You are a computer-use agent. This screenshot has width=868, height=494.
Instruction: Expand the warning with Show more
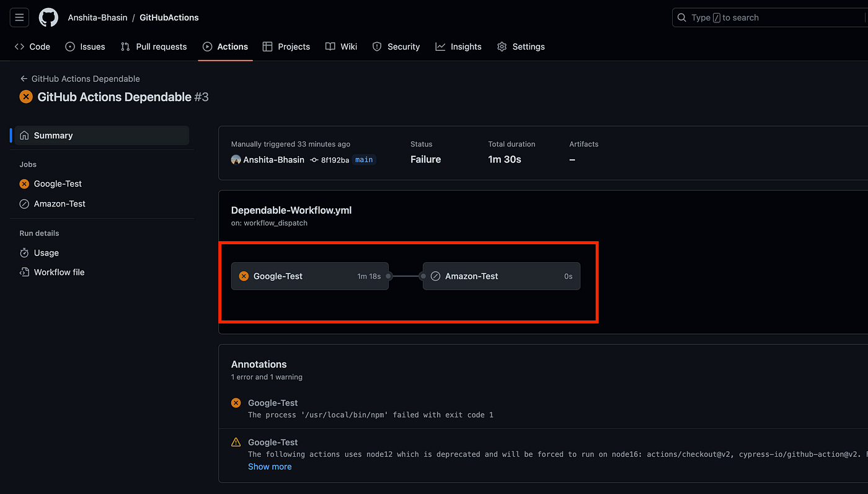pyautogui.click(x=270, y=467)
